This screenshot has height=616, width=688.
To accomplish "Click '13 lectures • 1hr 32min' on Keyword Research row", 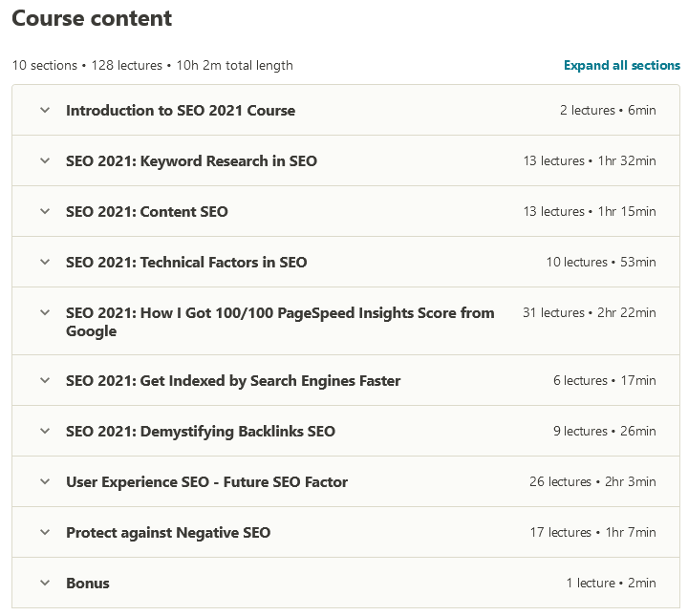I will [589, 160].
